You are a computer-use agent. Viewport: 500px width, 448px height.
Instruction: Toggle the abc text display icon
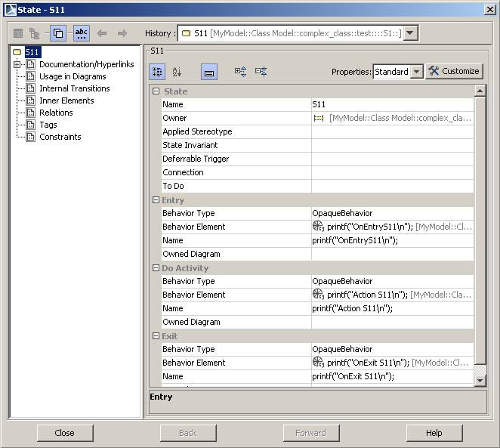82,33
